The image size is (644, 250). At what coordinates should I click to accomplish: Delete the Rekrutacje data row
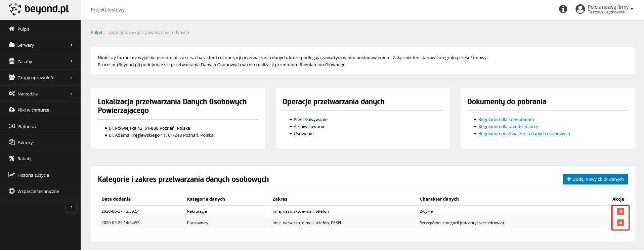(x=620, y=211)
